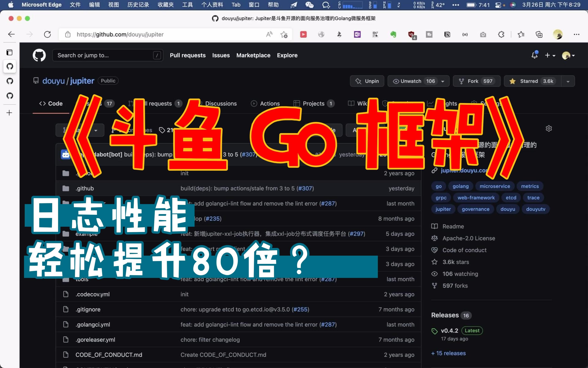Open the branch selector dropdown

(x=80, y=130)
